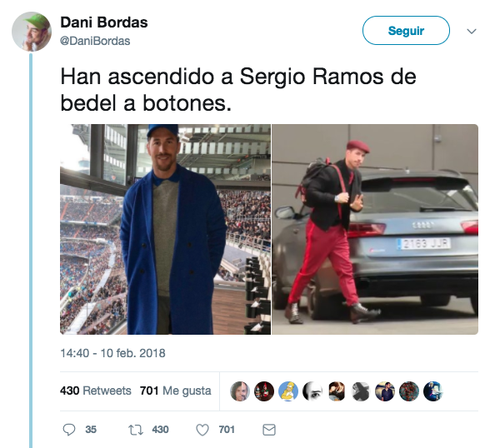Expand tweet options chevron next to Seguir
490x448 pixels.
pos(472,31)
